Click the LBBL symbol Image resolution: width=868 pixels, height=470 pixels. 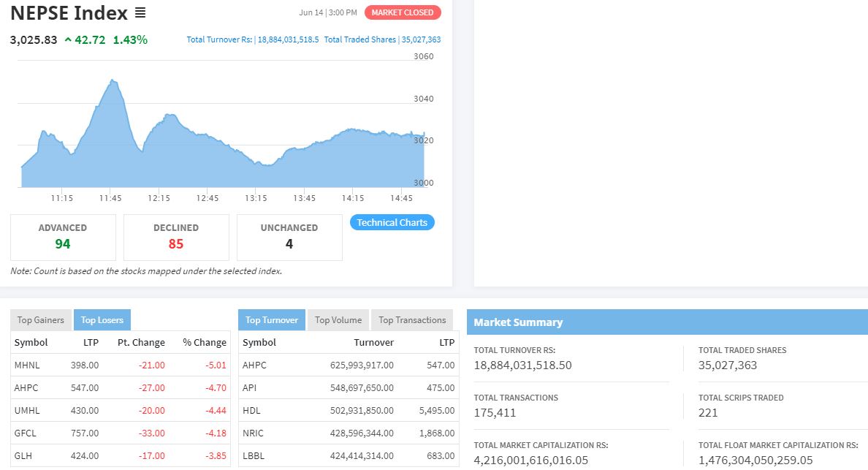click(254, 456)
